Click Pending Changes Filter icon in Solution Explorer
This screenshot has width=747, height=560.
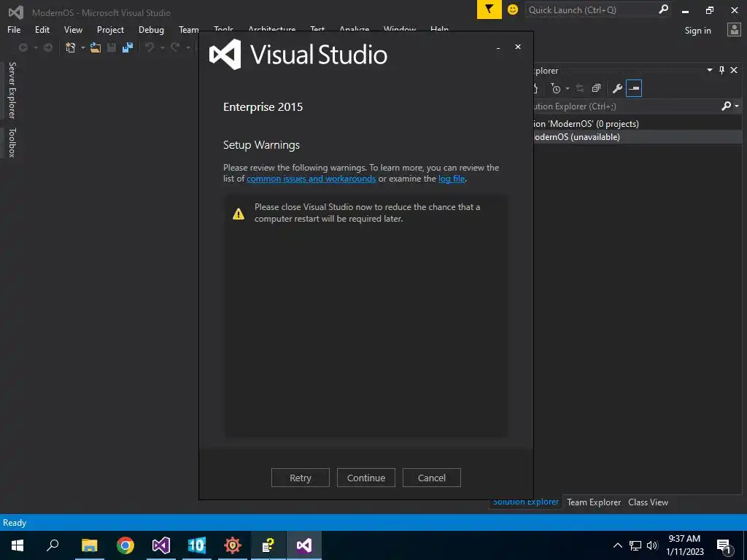[556, 88]
